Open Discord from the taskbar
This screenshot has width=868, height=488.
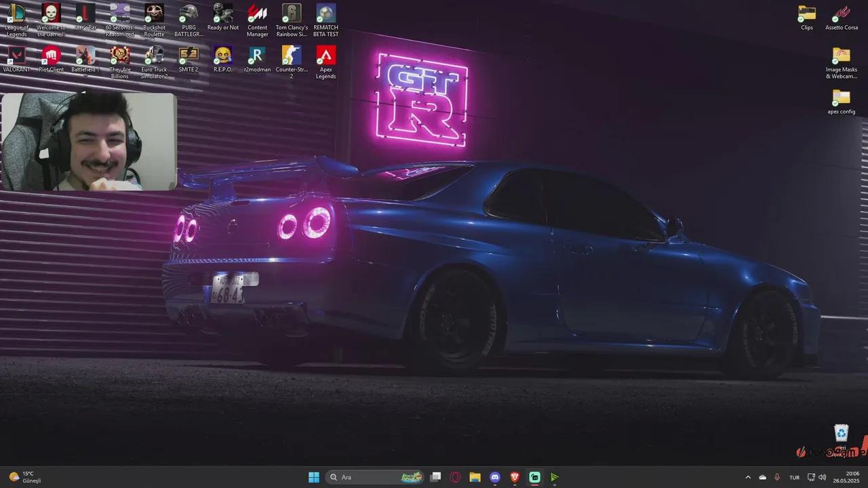(x=495, y=477)
